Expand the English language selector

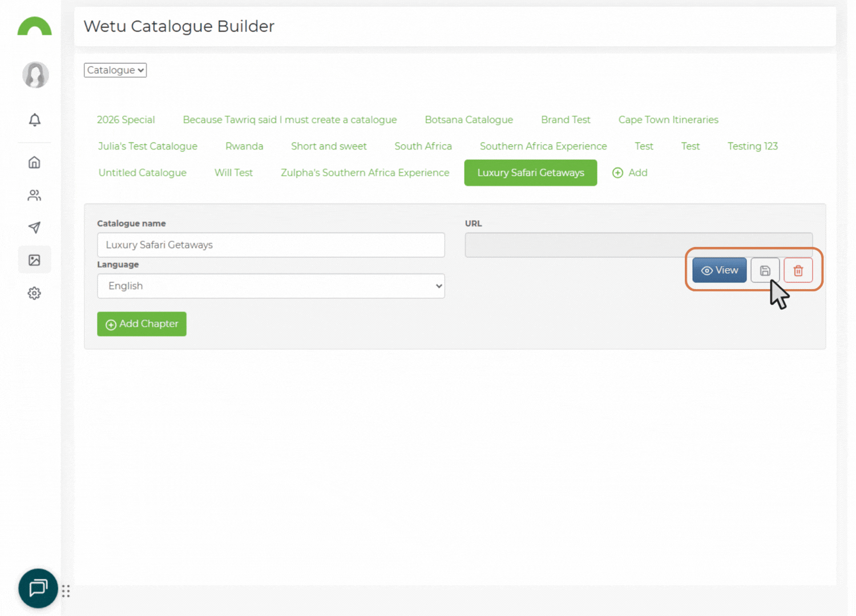(x=271, y=286)
